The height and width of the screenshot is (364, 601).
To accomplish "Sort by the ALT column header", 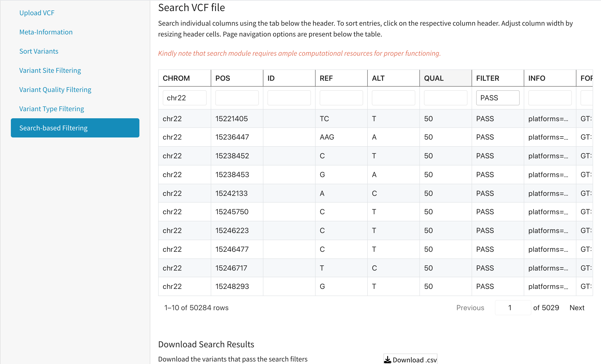I will point(393,78).
